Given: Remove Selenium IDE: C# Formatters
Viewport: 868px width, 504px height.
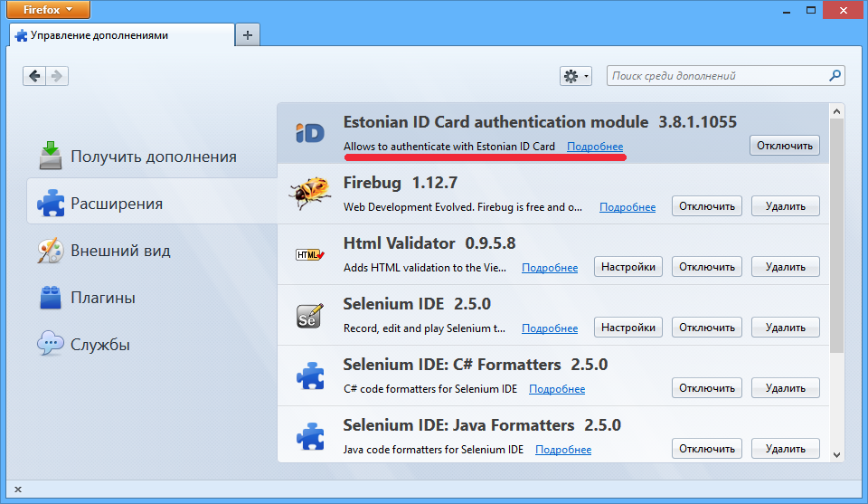Looking at the screenshot, I should [785, 388].
